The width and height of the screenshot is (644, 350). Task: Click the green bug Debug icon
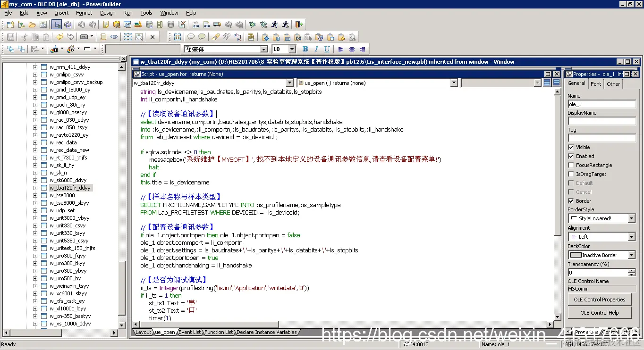[253, 25]
